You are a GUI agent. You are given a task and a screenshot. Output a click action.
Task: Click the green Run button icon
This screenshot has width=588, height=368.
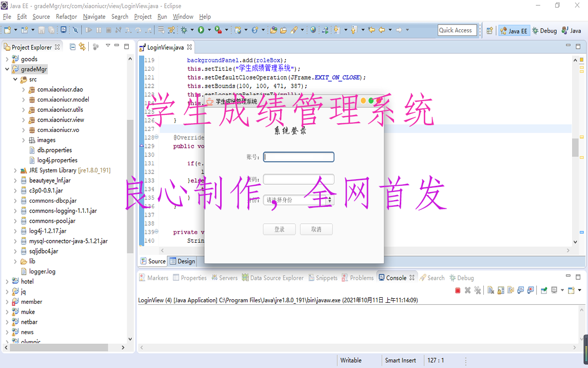point(201,30)
